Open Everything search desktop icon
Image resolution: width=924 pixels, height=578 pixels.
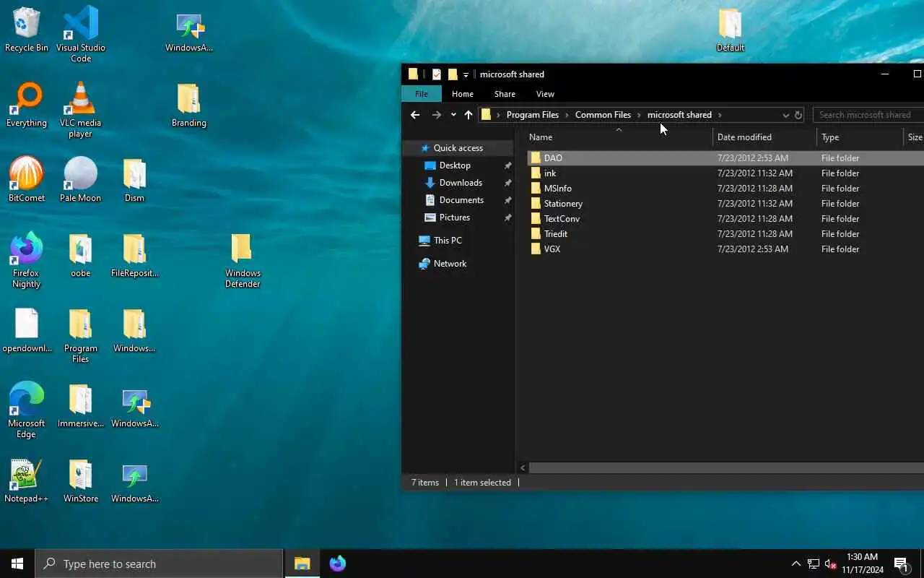pos(27,105)
